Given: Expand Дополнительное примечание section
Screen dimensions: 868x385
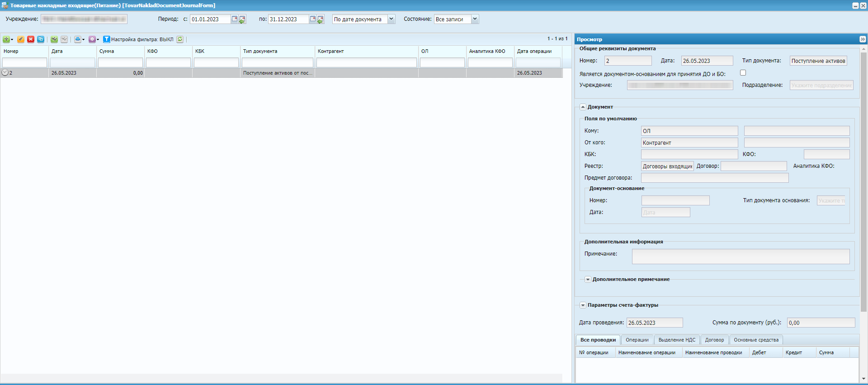Looking at the screenshot, I should [x=588, y=280].
